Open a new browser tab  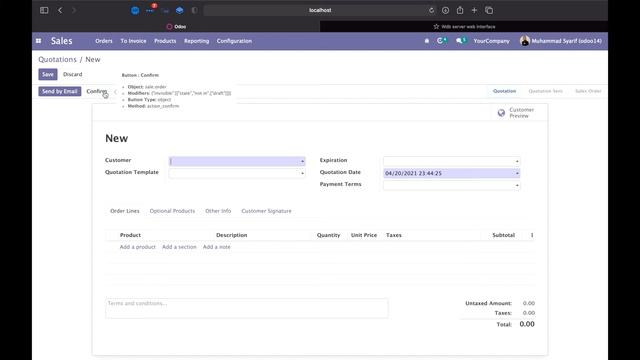click(474, 10)
